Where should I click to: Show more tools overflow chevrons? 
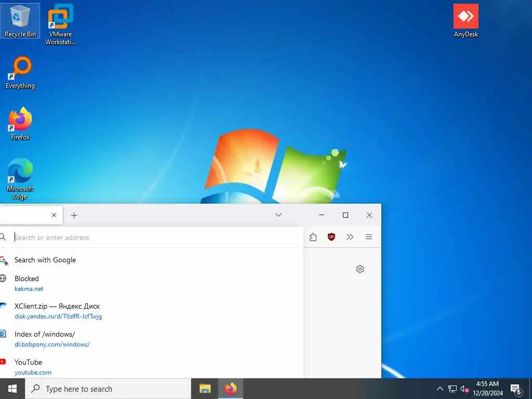click(x=350, y=237)
